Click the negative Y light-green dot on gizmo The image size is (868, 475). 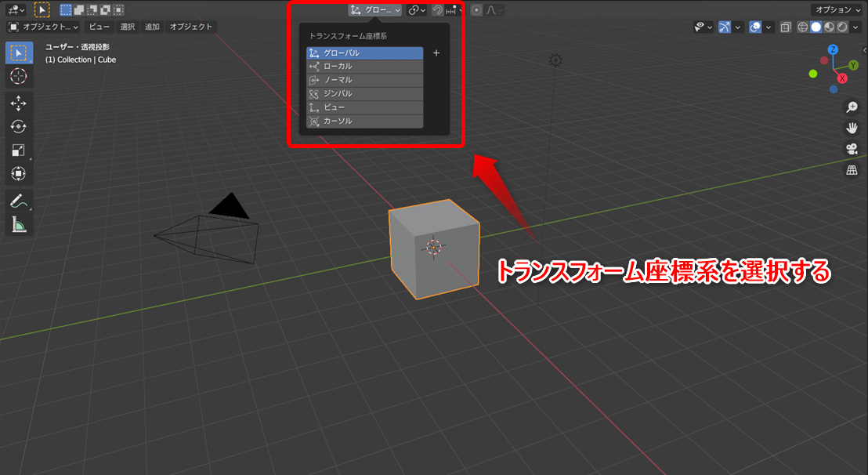[812, 74]
